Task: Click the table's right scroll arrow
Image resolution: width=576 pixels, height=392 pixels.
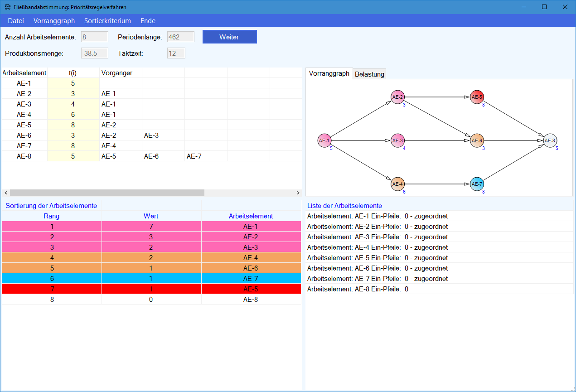Action: (x=298, y=193)
